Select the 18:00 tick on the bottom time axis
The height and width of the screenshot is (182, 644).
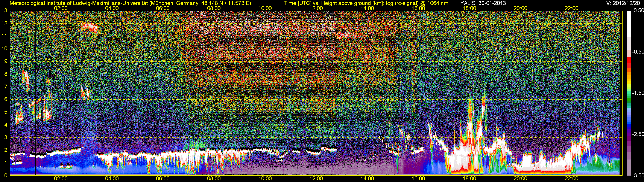coord(469,179)
